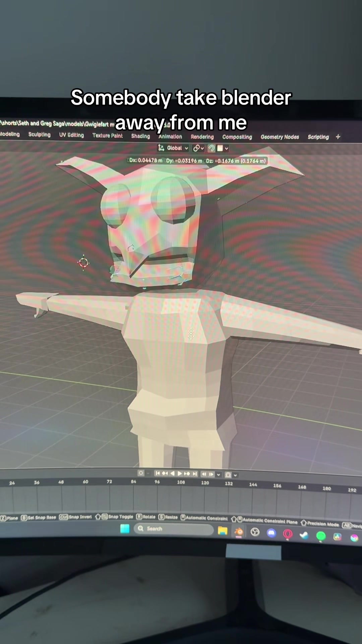Screen dimensions: 362x644
Task: Open the Geometry Nodes workspace tab
Action: tap(280, 137)
